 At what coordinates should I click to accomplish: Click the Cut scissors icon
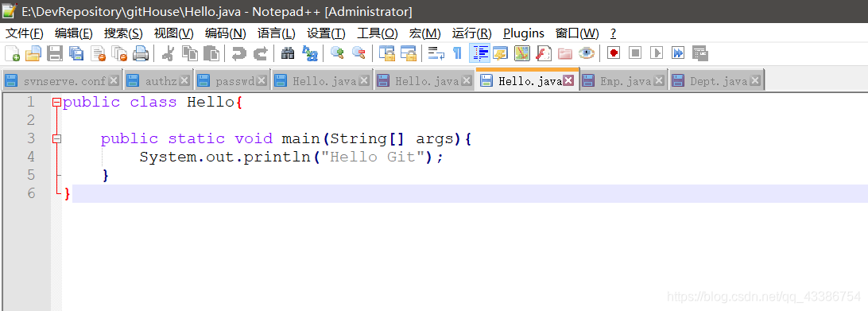point(169,53)
